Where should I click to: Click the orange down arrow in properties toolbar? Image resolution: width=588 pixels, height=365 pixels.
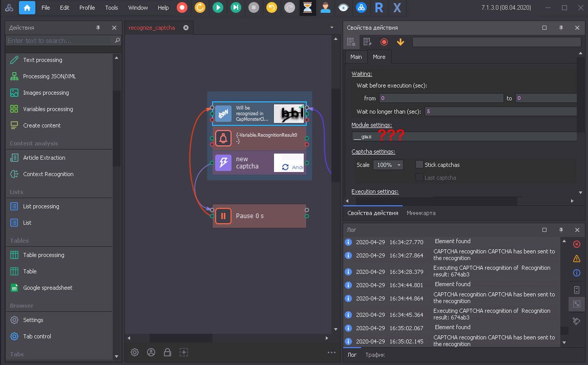[x=401, y=42]
